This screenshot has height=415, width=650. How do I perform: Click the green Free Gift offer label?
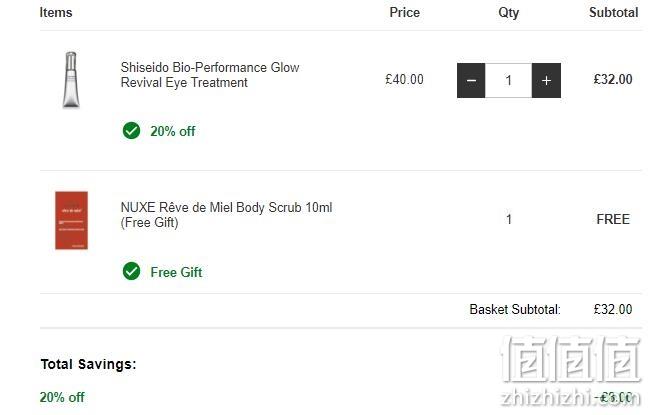176,272
